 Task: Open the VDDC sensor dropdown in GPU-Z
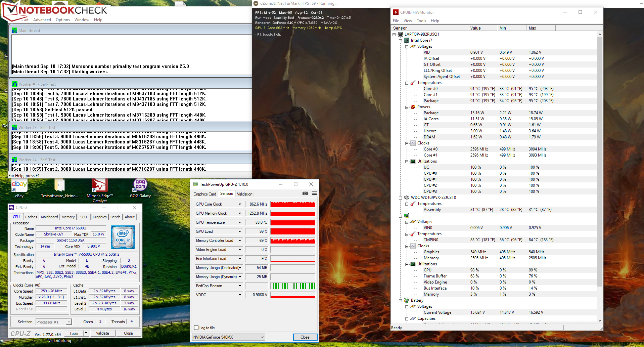(240, 295)
